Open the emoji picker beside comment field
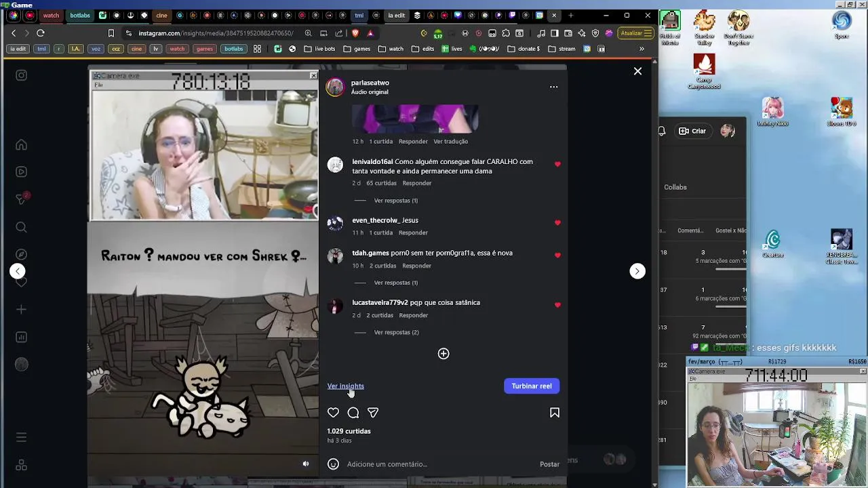The image size is (868, 488). pos(333,464)
